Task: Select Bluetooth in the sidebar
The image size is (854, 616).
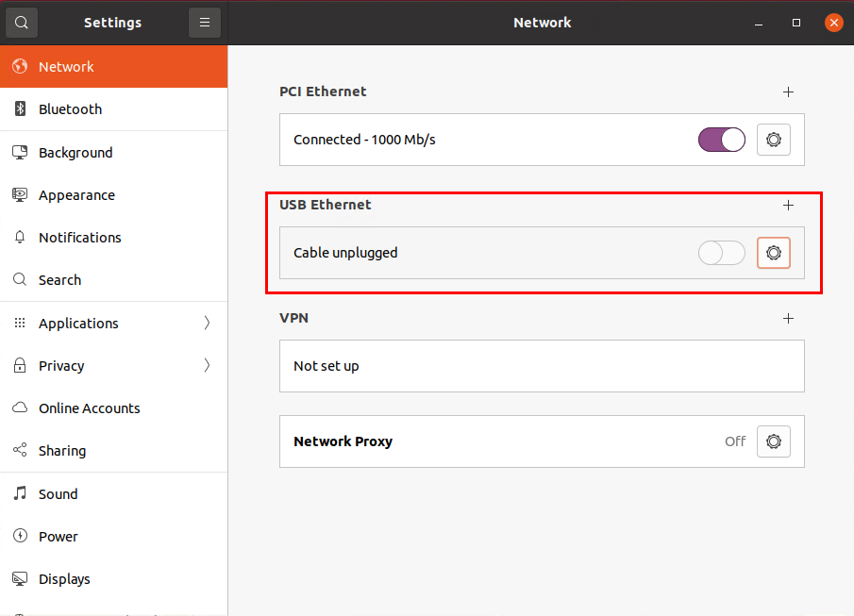Action: pos(114,108)
